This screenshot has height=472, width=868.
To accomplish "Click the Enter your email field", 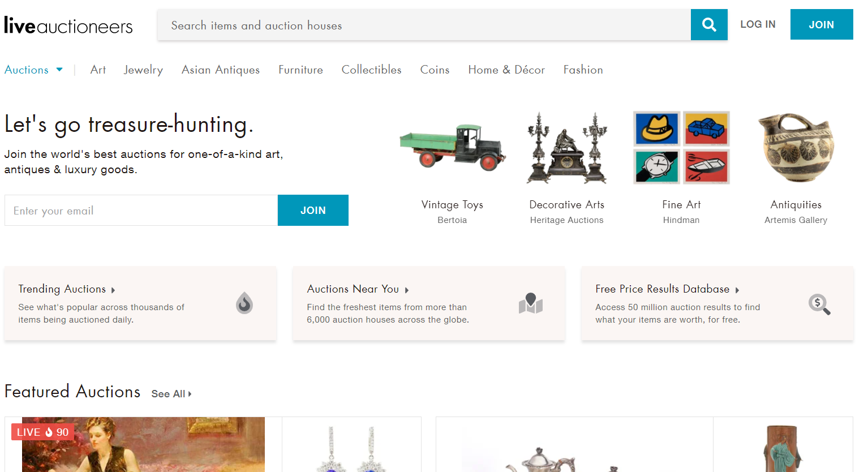I will [x=140, y=210].
